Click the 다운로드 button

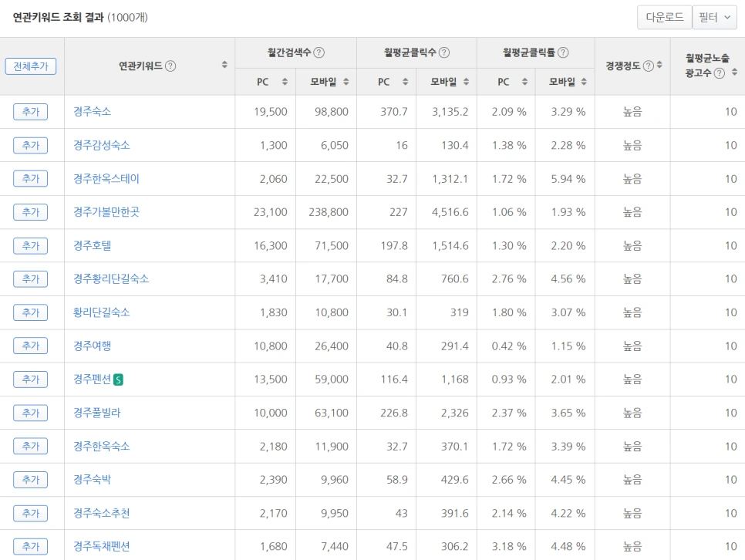click(x=664, y=18)
